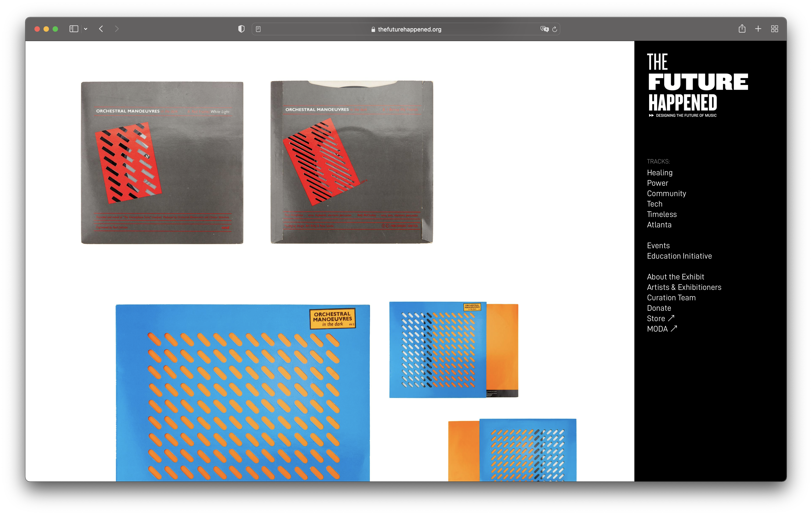The image size is (812, 515).
Task: Toggle the Safari sidebar icon
Action: click(x=74, y=29)
